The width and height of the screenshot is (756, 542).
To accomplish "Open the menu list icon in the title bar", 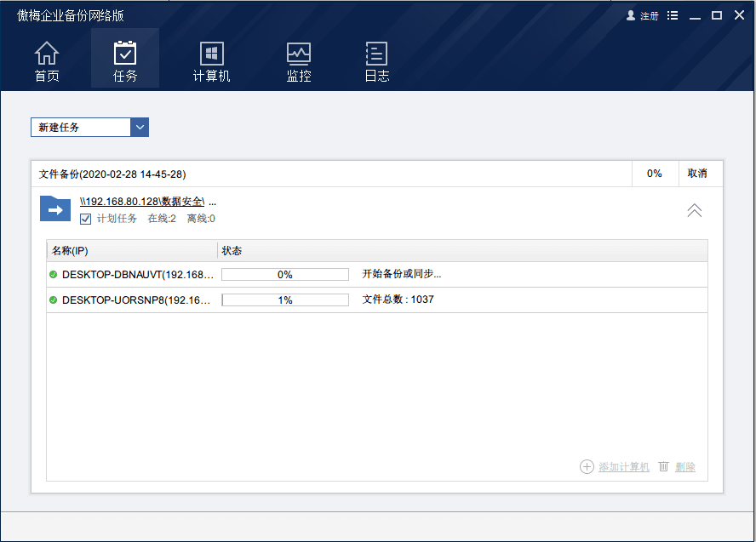I will point(673,16).
